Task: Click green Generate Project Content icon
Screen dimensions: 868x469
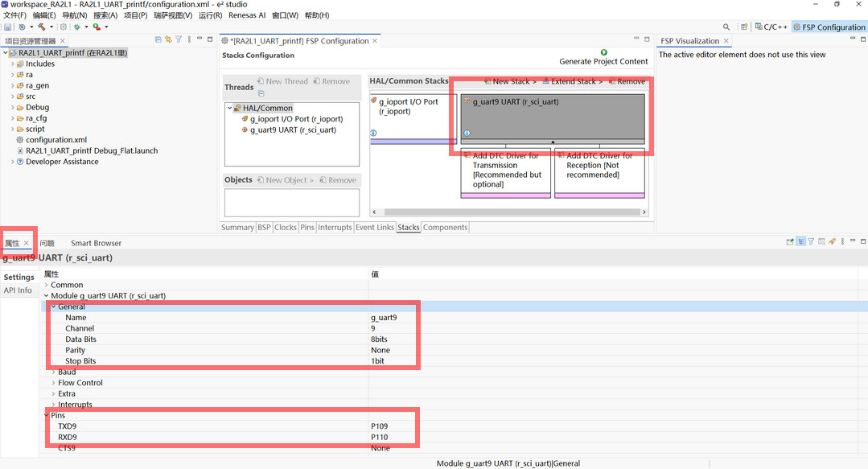Action: (603, 52)
